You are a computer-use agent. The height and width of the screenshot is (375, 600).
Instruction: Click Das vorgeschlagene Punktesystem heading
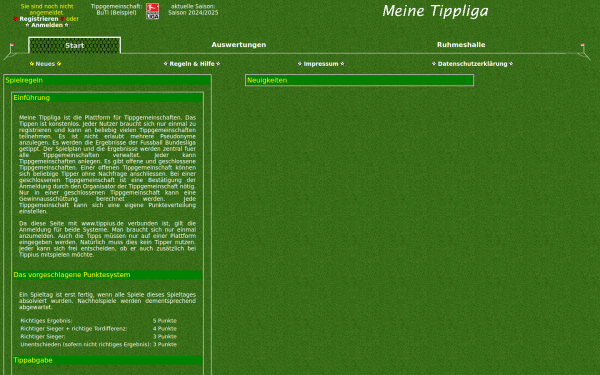[x=107, y=275]
